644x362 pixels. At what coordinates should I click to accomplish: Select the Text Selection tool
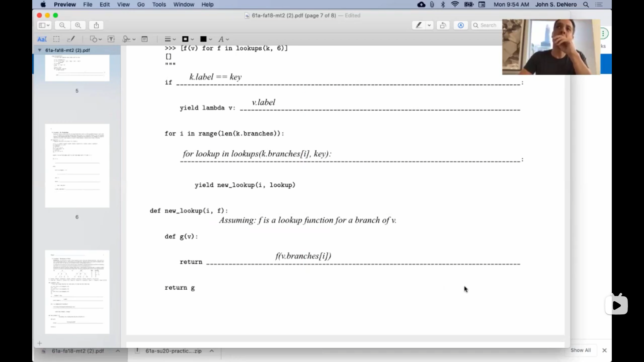coord(42,39)
